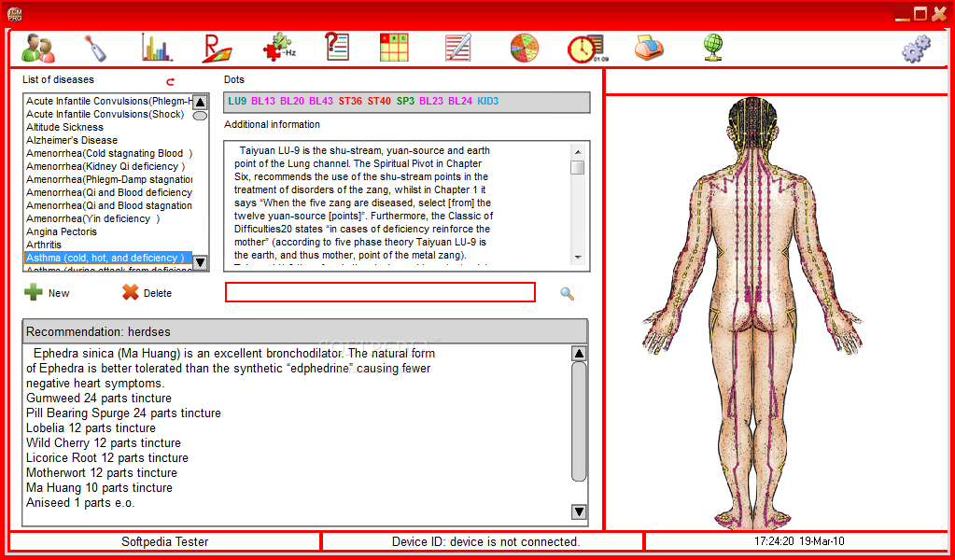Select the ST40 dot
The image size is (955, 560).
[379, 101]
